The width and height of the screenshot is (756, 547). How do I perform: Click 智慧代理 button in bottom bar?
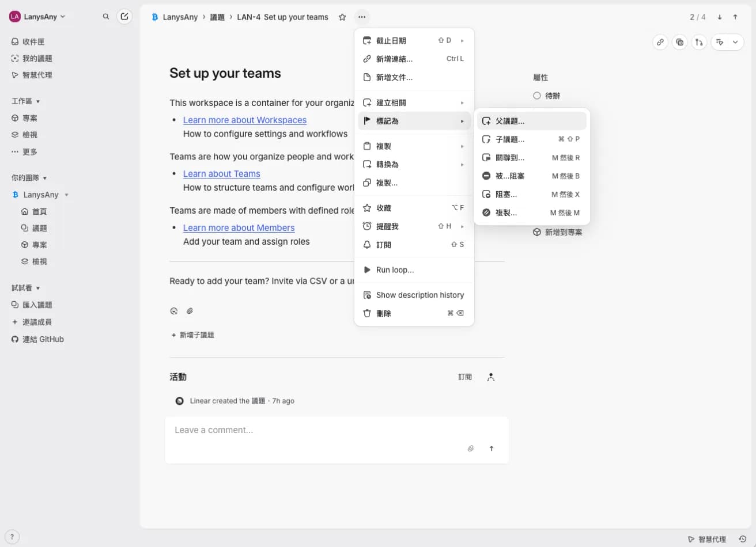707,539
